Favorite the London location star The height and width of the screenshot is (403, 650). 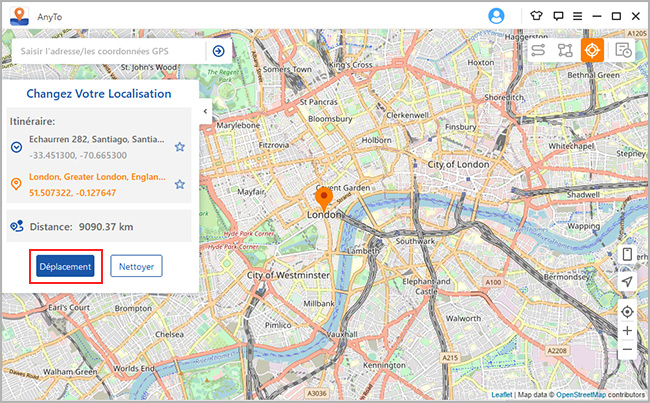[x=179, y=184]
